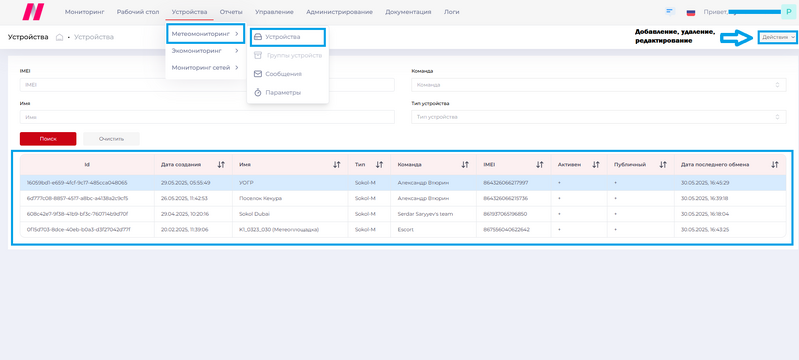The image size is (799, 360).
Task: Open the Действия dropdown
Action: tap(778, 37)
